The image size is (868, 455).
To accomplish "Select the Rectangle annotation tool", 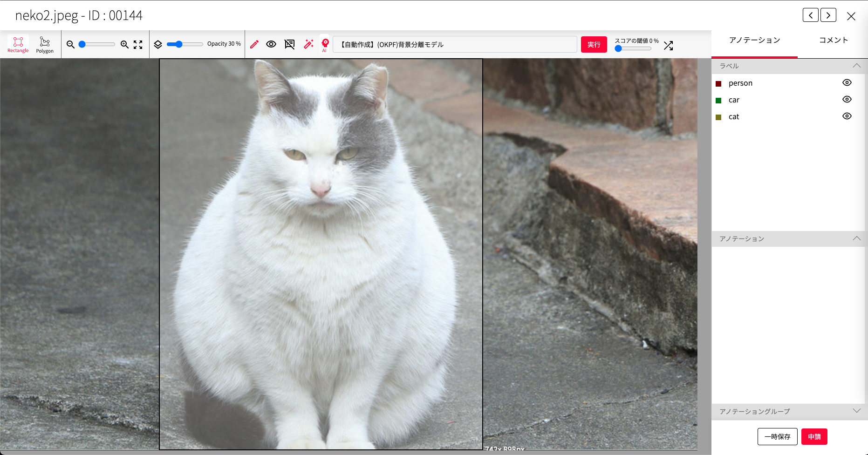I will pyautogui.click(x=18, y=44).
